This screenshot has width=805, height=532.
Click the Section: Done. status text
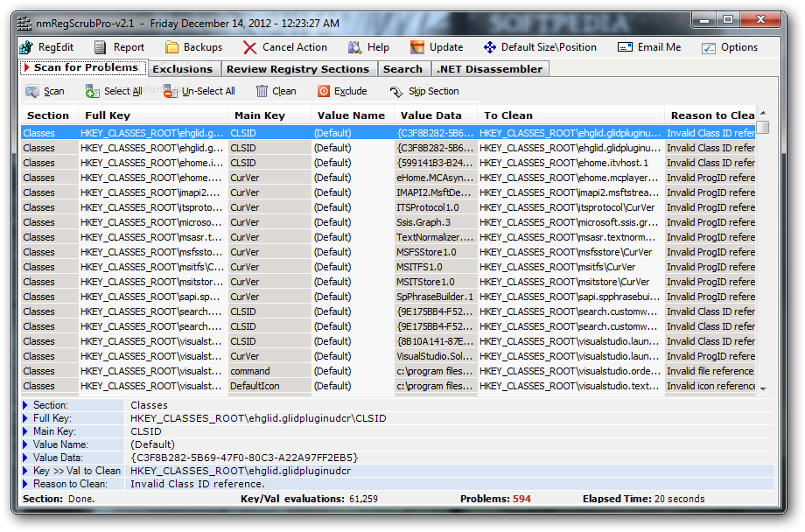click(59, 499)
